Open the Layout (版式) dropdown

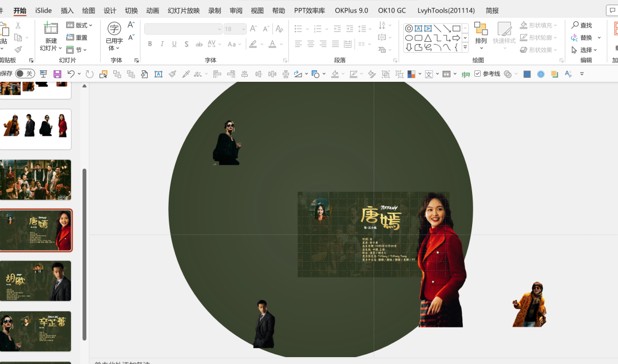click(80, 25)
